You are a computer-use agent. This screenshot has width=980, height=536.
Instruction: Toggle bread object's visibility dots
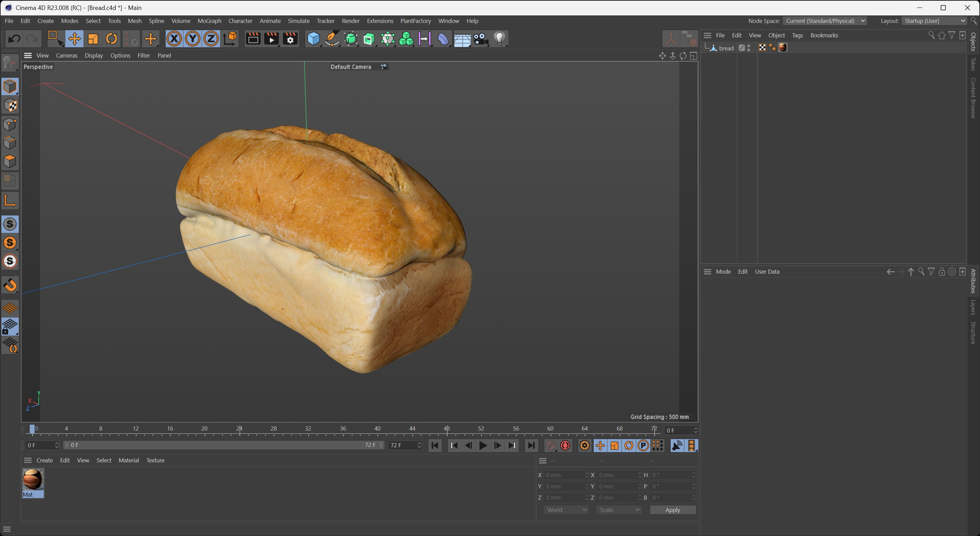click(749, 48)
